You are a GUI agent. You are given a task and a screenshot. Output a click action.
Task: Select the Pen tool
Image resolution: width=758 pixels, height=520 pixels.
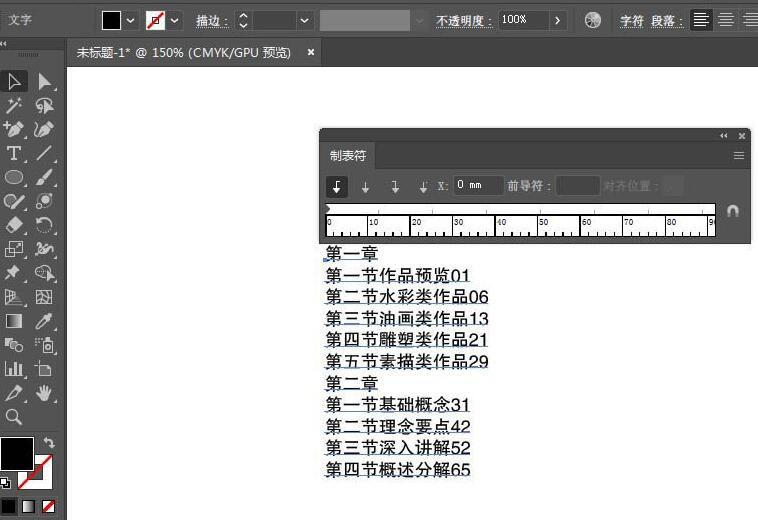coord(14,130)
